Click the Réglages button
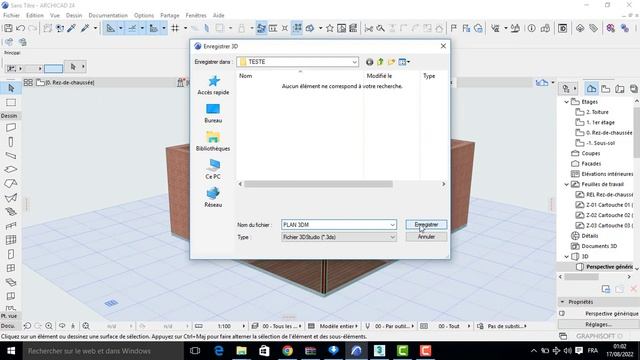The height and width of the screenshot is (360, 640). pyautogui.click(x=598, y=324)
